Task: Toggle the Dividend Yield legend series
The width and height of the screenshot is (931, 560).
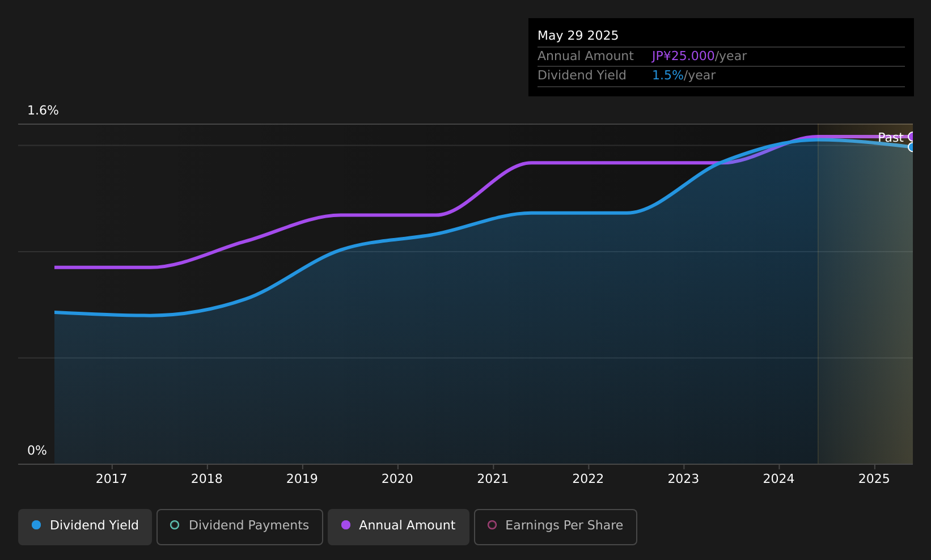Action: pos(85,527)
